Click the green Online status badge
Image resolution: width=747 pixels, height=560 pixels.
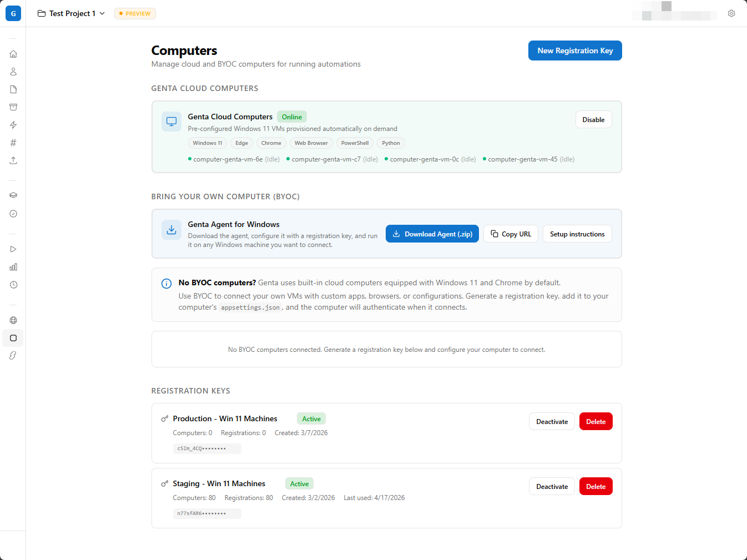[x=292, y=117]
